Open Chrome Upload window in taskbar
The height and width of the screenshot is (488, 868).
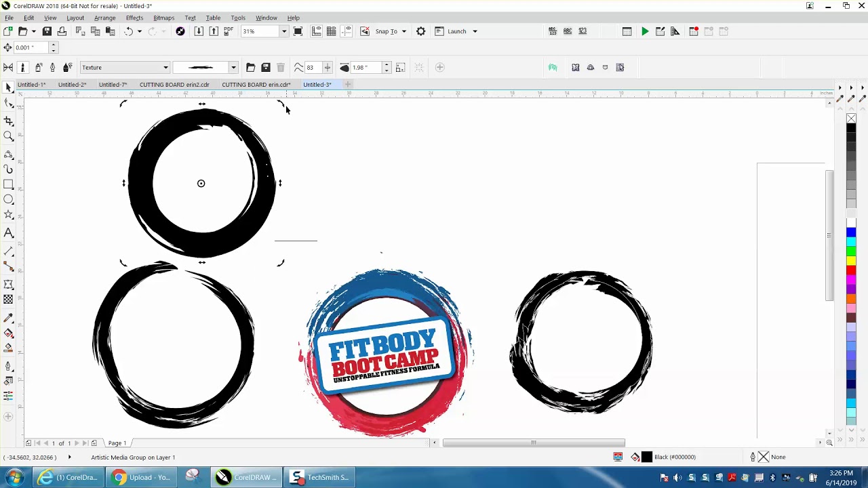coord(142,477)
